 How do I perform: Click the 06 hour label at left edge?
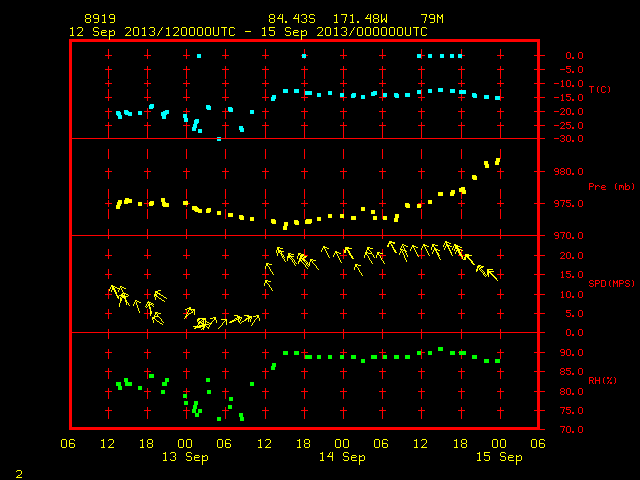[68, 444]
